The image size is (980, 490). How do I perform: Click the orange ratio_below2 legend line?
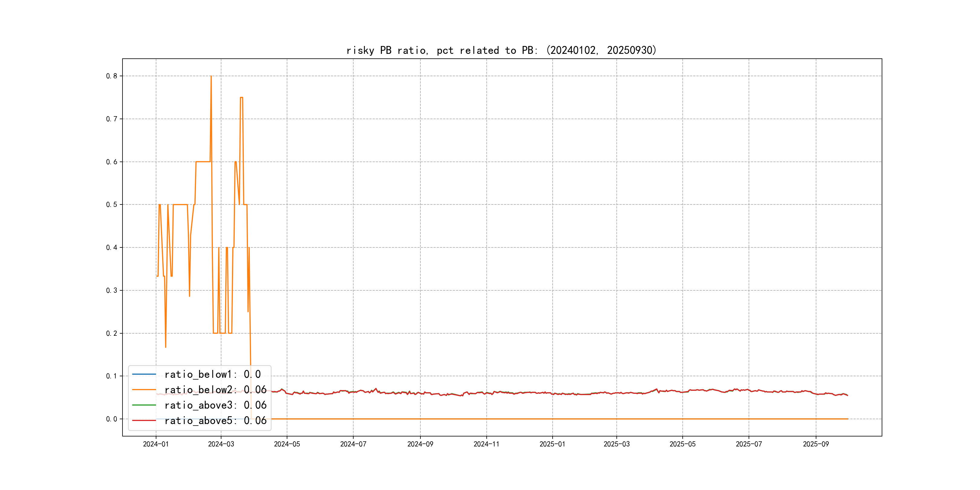pos(144,390)
